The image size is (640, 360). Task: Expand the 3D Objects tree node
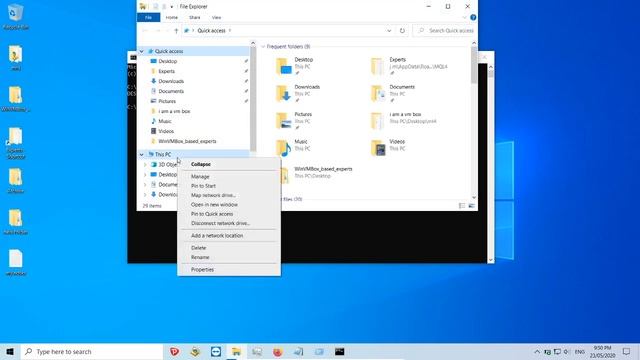(x=145, y=165)
